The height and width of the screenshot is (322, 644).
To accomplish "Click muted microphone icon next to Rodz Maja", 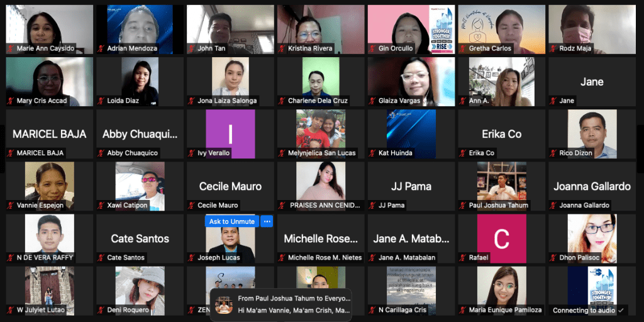I will point(553,48).
